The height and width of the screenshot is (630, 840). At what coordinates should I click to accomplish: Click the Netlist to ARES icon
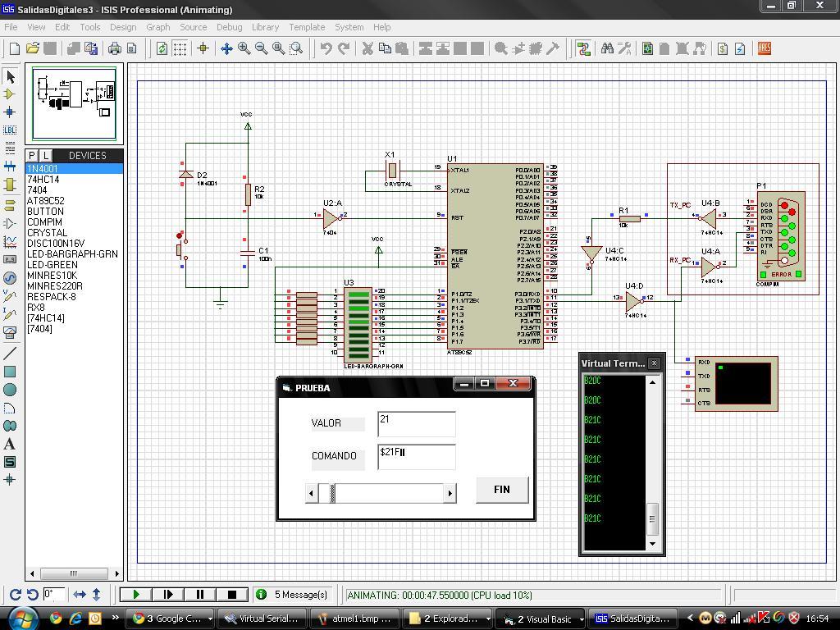click(764, 48)
